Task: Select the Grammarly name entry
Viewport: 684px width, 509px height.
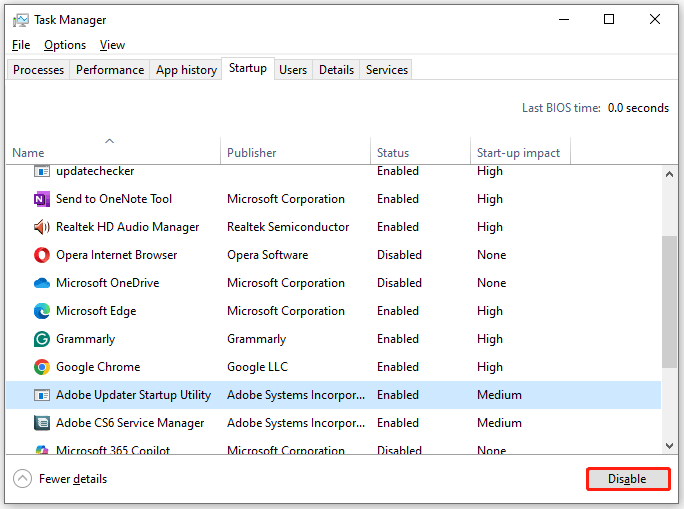Action: [86, 339]
